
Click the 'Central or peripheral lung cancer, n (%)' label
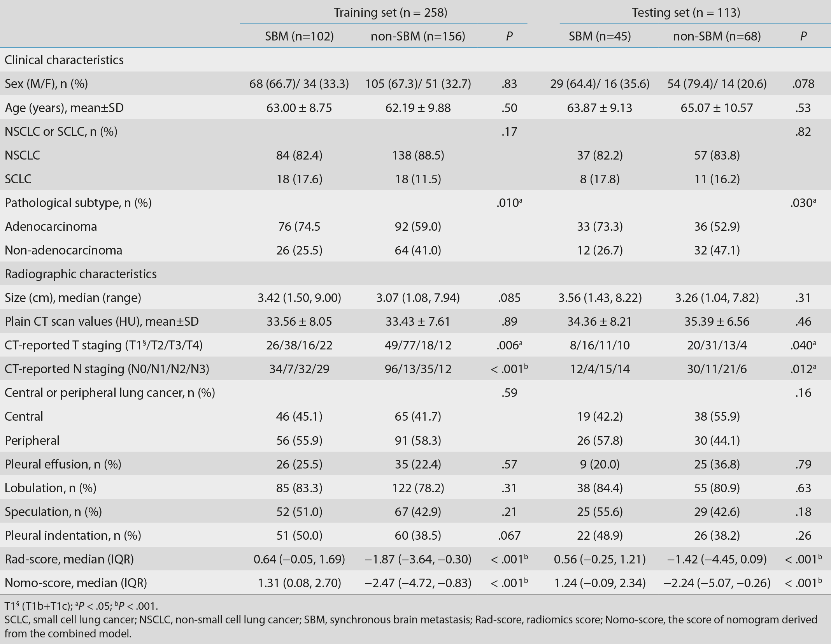[110, 393]
